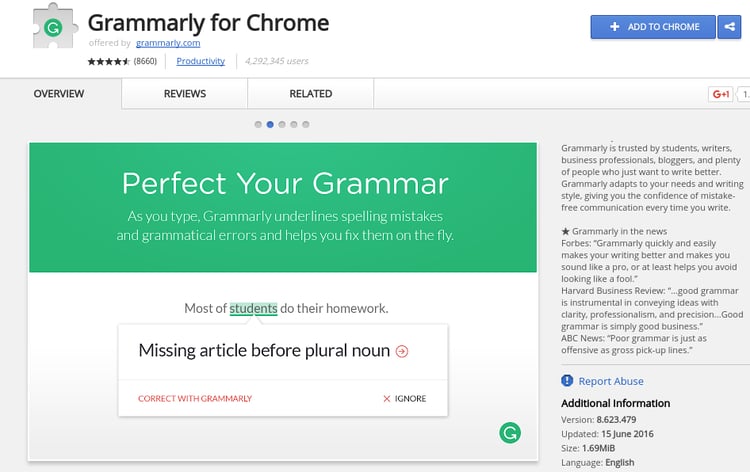
Task: Click the star rating icons
Action: tap(109, 61)
